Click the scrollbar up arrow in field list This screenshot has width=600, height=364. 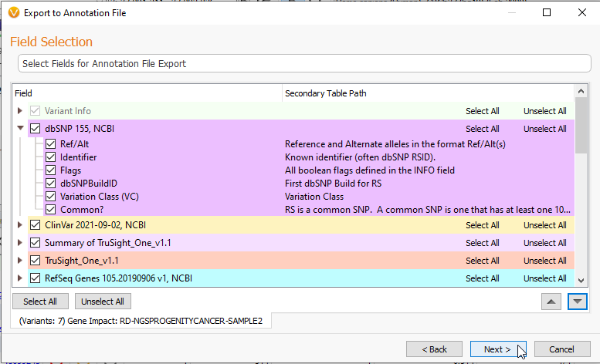point(581,91)
